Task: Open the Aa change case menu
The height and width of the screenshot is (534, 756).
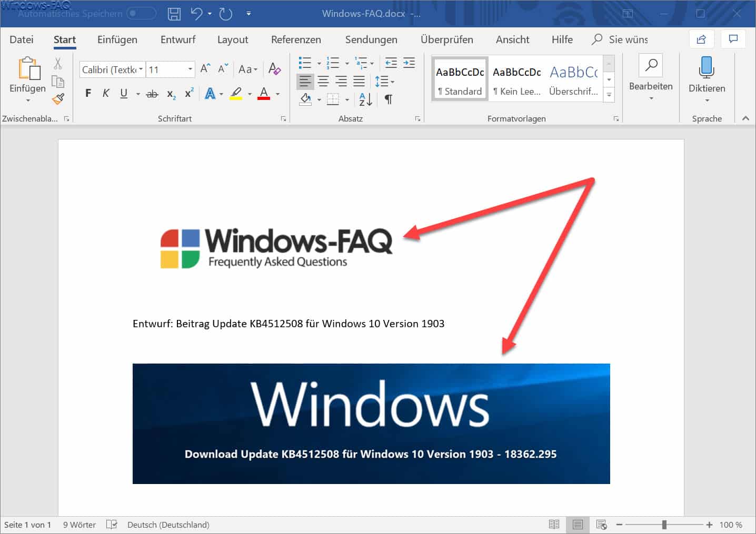Action: click(248, 69)
